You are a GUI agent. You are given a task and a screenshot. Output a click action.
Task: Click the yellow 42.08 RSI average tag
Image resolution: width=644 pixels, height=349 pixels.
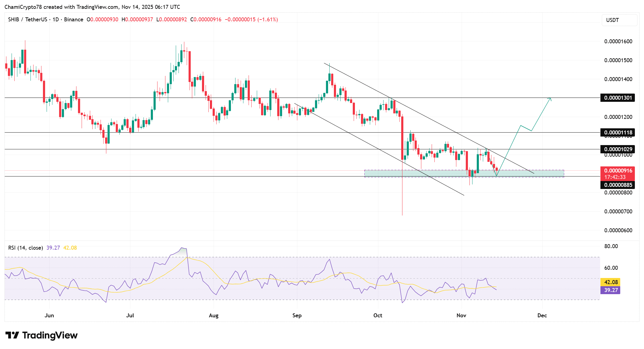pyautogui.click(x=610, y=282)
